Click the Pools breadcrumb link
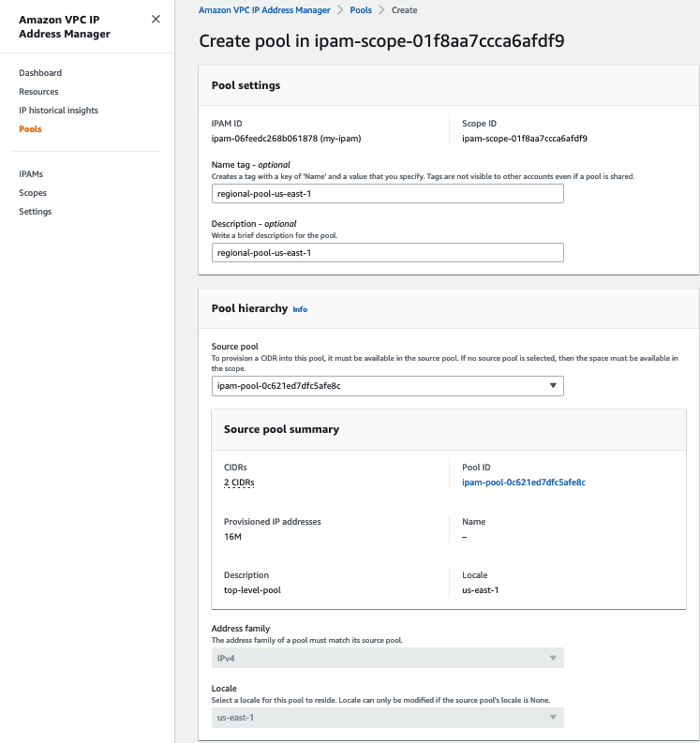The image size is (700, 743). coord(361,10)
